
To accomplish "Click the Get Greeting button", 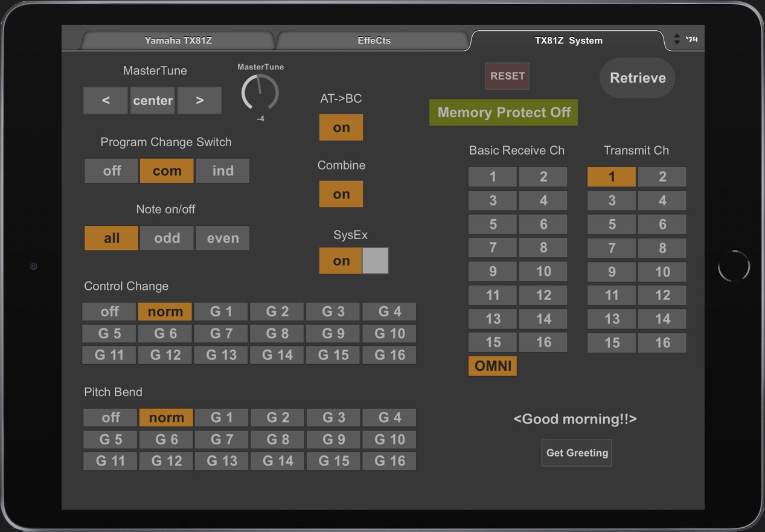I will (x=577, y=453).
